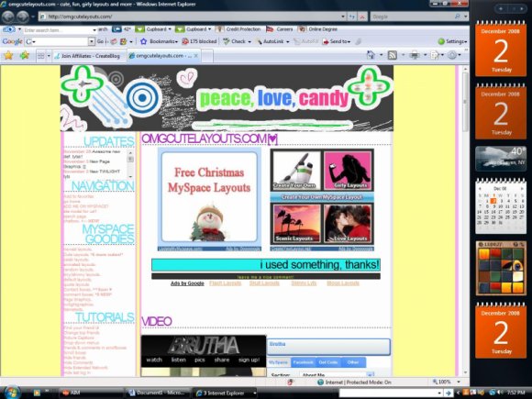
Task: Expand the second Cupboard toolbar dropdown
Action: 209,29
